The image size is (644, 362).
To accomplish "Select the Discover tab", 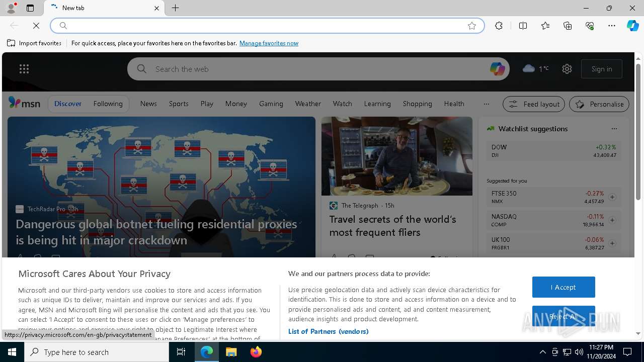I will pyautogui.click(x=68, y=104).
